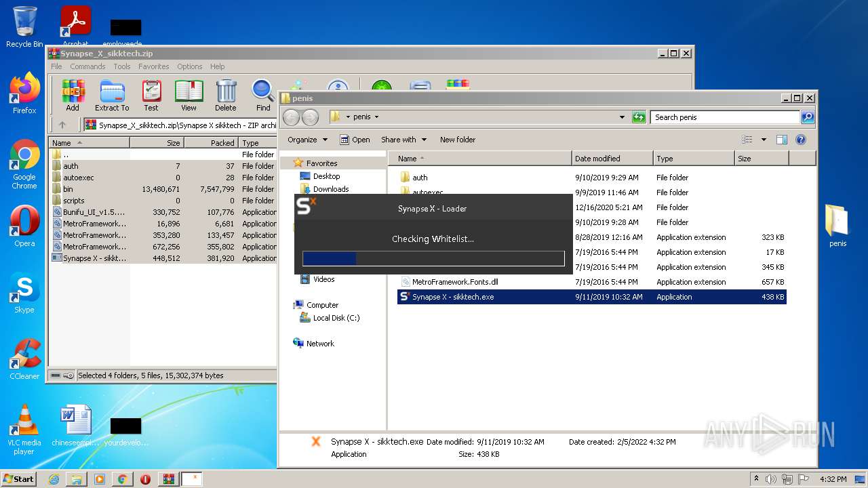
Task: Open Explorer Organize dropdown
Action: 307,140
